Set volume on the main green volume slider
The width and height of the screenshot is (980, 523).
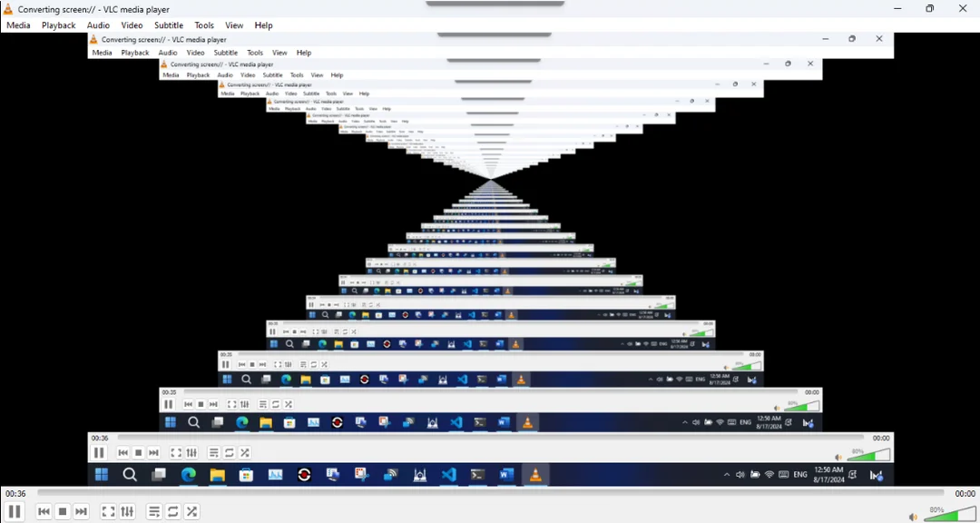tap(949, 514)
